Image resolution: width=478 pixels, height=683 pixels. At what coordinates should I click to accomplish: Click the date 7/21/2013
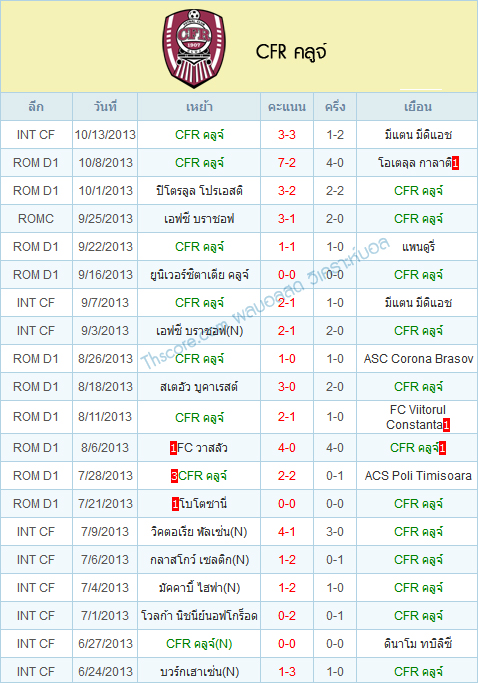[105, 504]
